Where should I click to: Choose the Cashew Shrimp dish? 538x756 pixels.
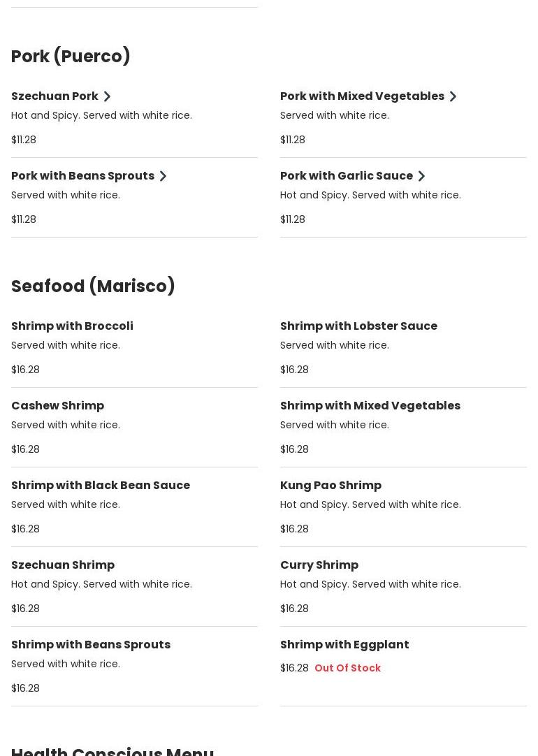tap(57, 406)
